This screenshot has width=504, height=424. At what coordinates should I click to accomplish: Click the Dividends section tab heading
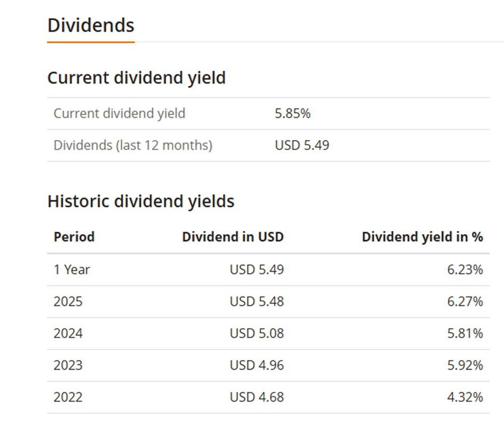click(91, 26)
